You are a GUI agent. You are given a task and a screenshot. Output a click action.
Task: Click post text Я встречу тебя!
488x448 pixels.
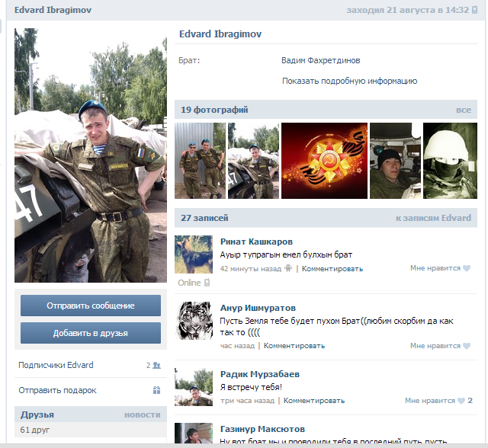click(x=251, y=387)
